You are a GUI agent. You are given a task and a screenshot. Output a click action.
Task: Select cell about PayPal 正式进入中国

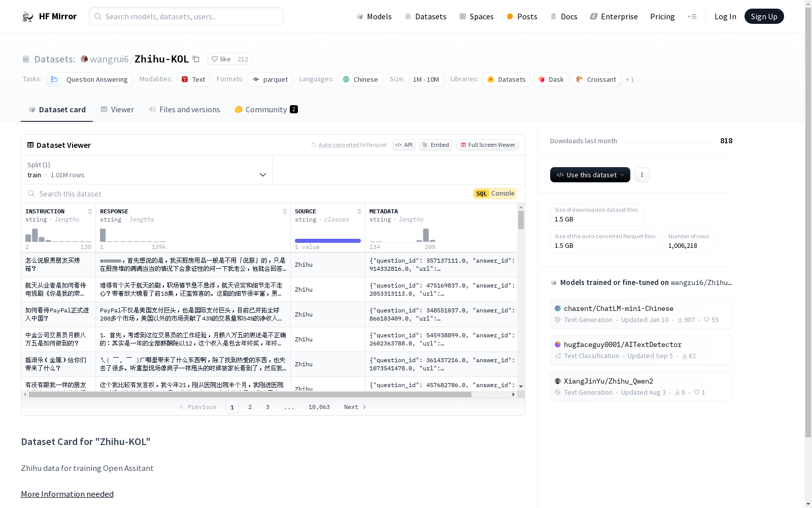(58, 314)
